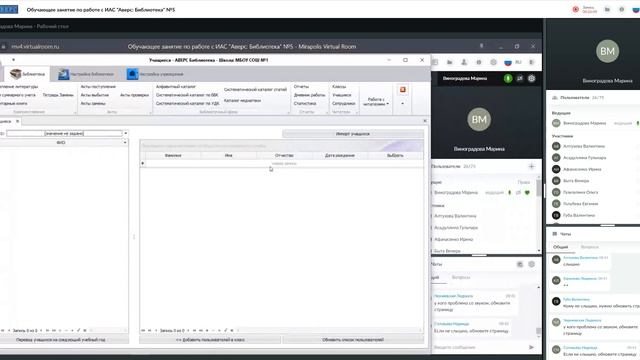Image resolution: width=640 pixels, height=360 pixels.
Task: Click the plus icon beside Пользователи in the inner panel
Action: tap(531, 166)
